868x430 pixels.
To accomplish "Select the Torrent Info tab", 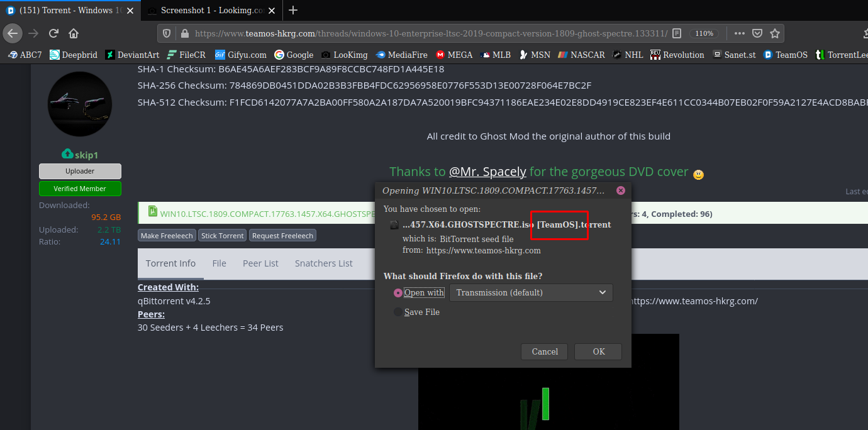I will [x=170, y=263].
